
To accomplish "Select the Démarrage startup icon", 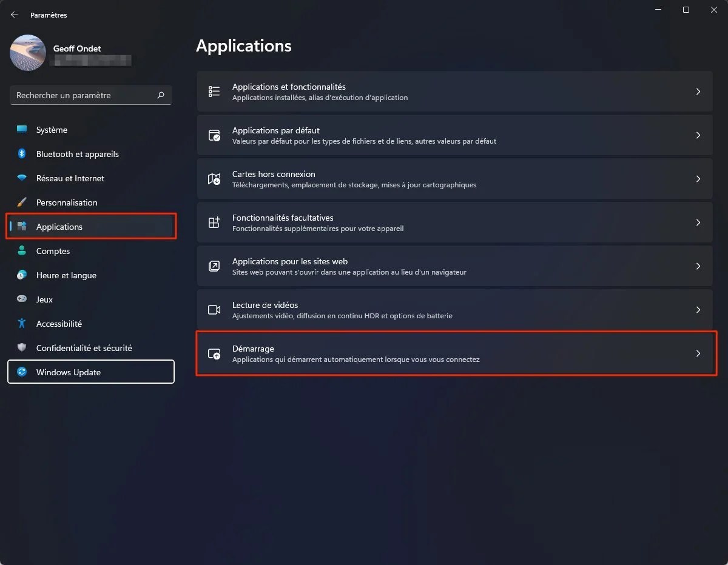I will (x=214, y=353).
